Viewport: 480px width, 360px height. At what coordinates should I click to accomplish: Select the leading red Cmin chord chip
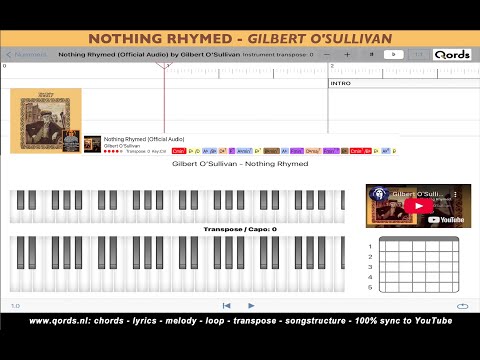click(179, 151)
